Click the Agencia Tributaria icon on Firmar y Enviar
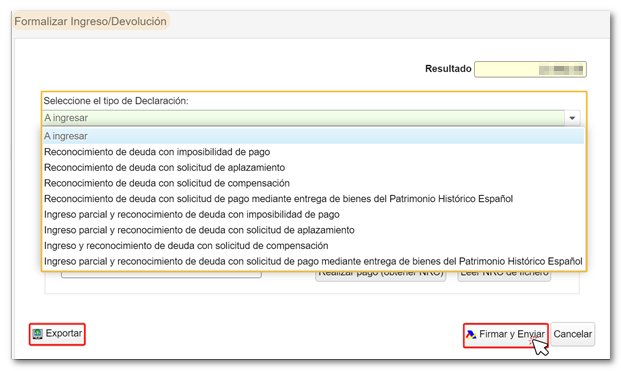This screenshot has height=371, width=621. tap(471, 335)
